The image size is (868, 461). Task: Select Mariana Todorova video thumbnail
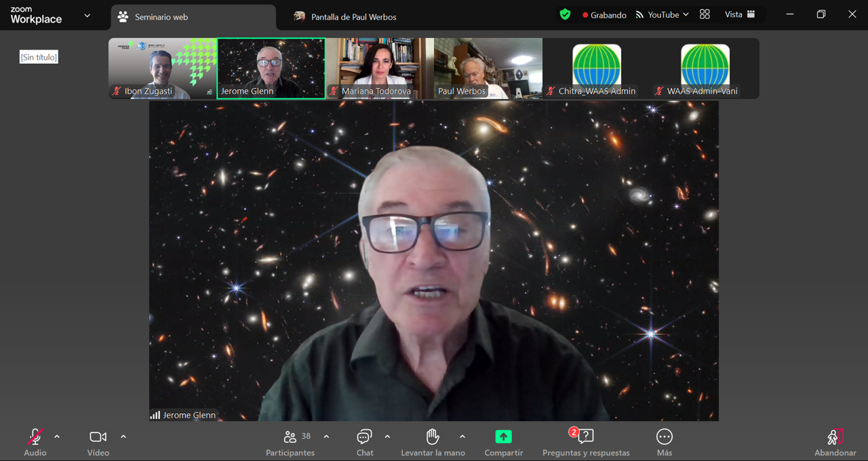point(379,68)
